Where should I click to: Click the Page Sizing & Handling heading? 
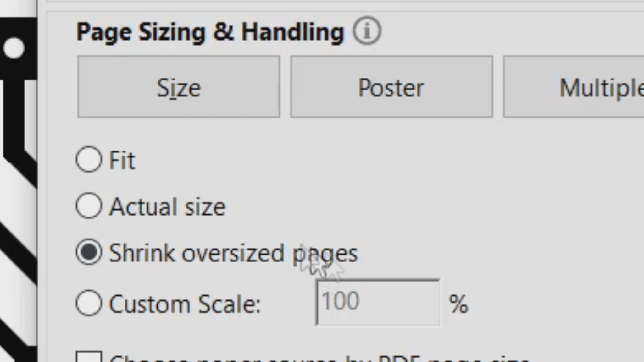click(x=210, y=32)
